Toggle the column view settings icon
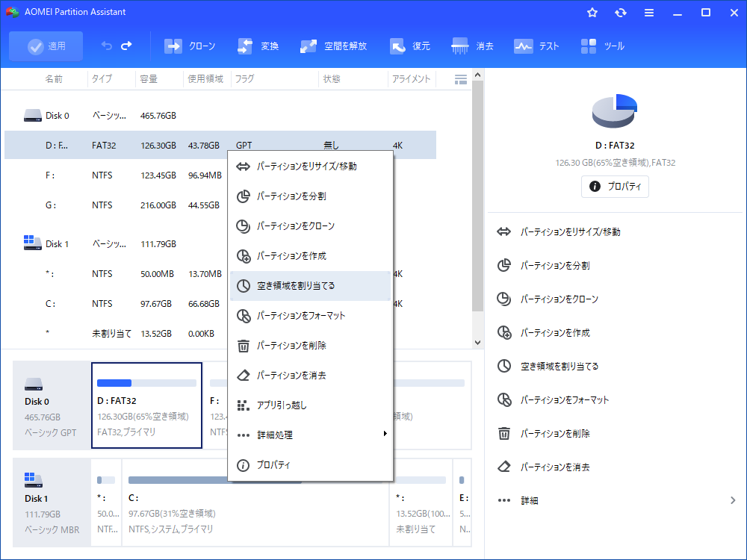This screenshot has width=747, height=560. click(x=461, y=79)
